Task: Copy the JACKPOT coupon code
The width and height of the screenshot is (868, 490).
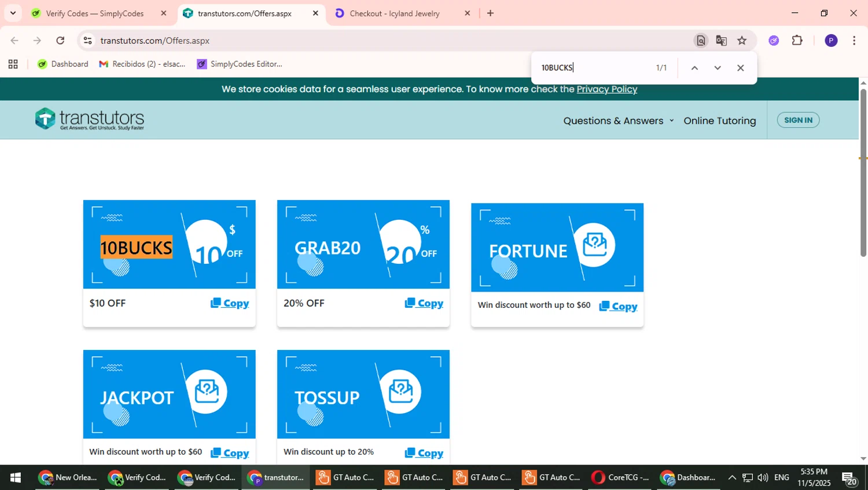Action: tap(230, 453)
